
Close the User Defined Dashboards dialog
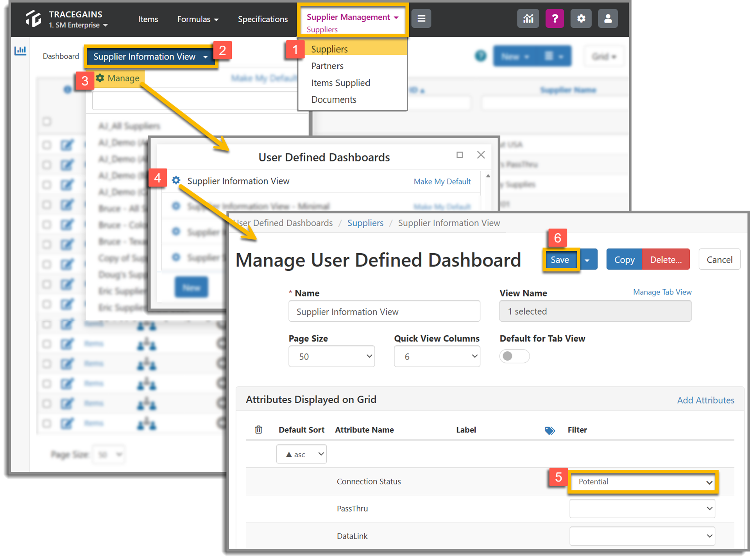click(x=481, y=155)
